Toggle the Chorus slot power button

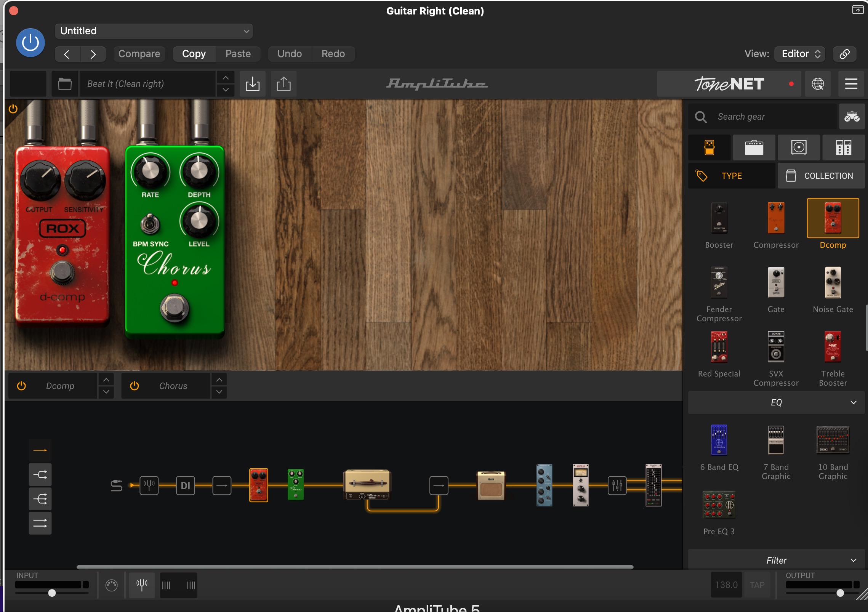134,386
